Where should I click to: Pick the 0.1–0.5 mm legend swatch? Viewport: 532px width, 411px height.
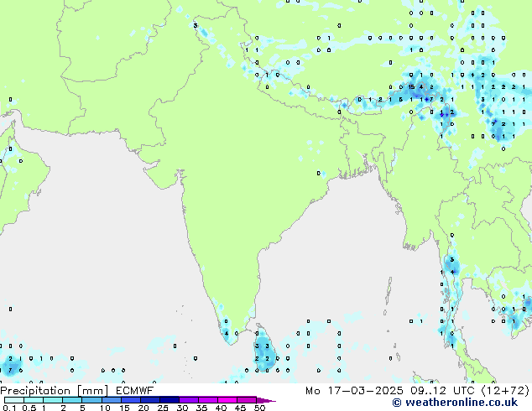coord(14,400)
